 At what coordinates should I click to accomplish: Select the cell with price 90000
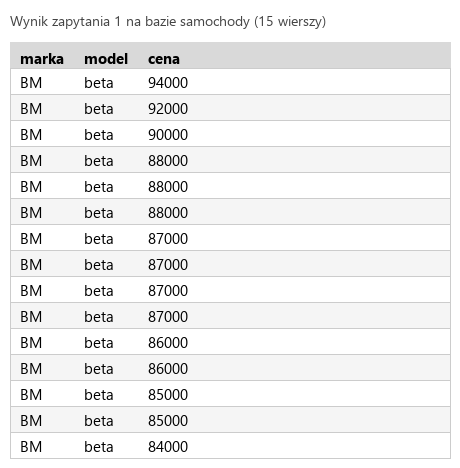168,135
